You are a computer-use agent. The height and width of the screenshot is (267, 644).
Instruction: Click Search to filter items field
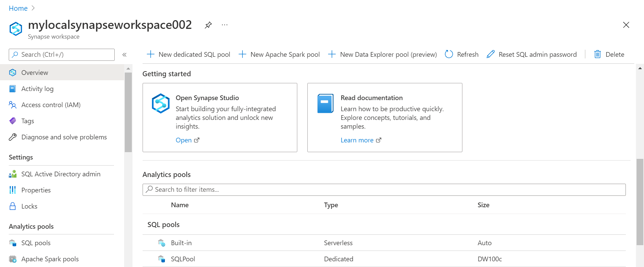point(384,189)
